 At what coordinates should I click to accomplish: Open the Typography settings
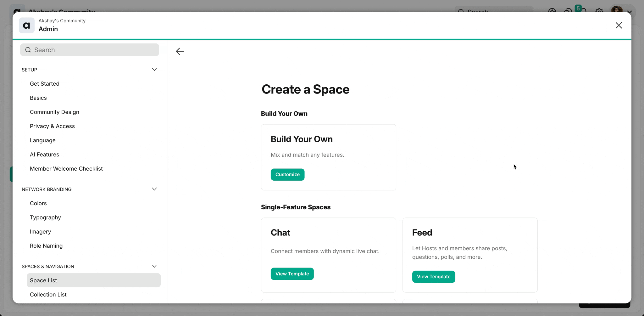[45, 217]
